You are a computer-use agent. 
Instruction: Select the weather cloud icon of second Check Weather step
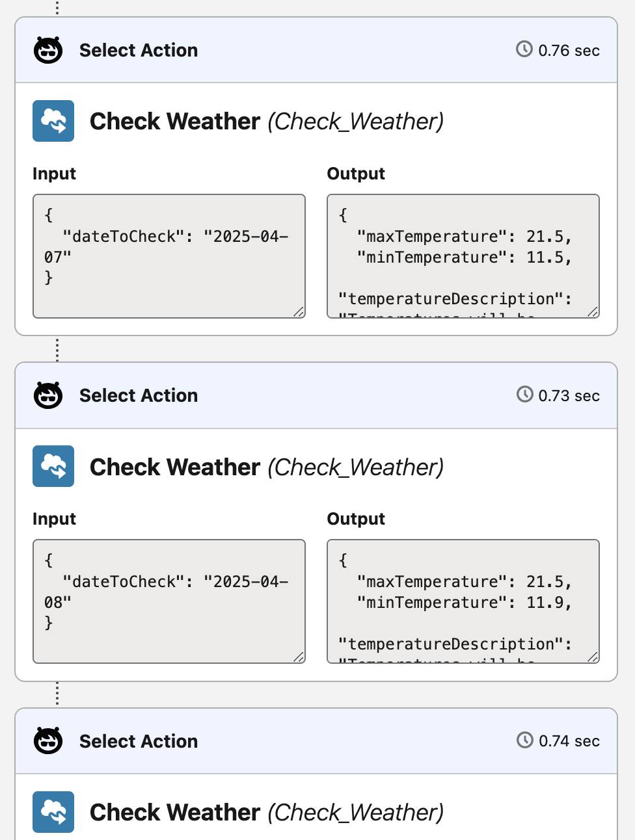tap(53, 466)
